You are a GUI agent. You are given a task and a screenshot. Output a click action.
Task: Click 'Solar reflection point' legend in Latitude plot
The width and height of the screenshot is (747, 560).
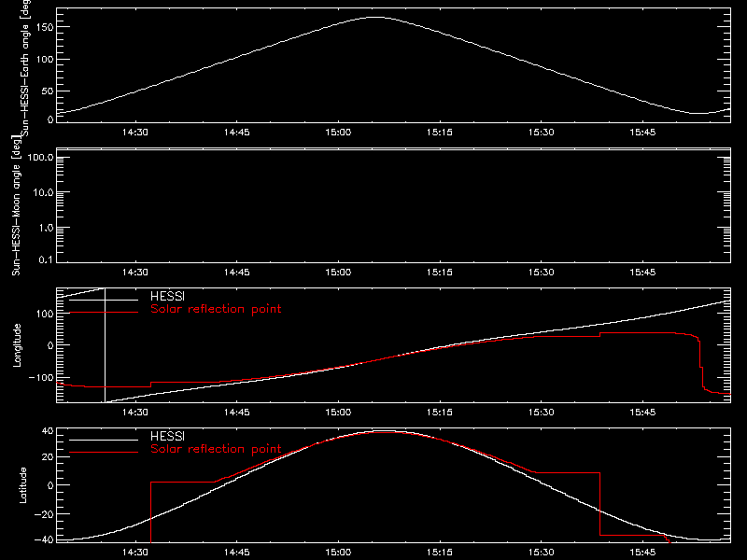click(216, 449)
